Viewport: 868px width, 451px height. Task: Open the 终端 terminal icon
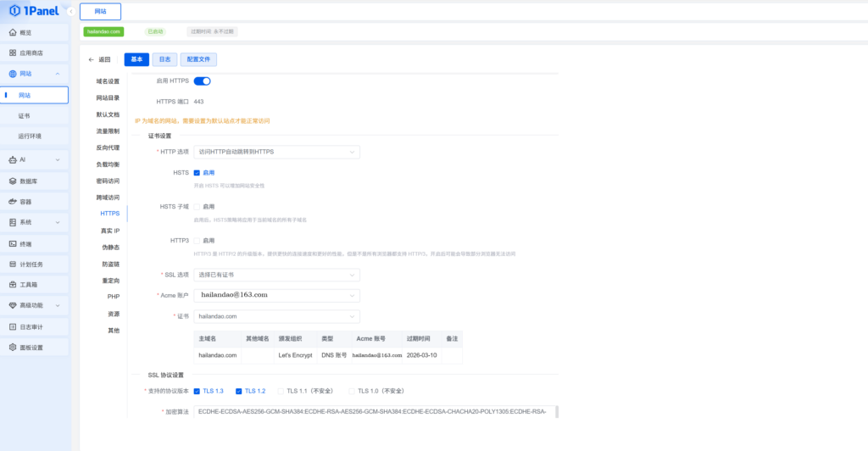pyautogui.click(x=13, y=244)
